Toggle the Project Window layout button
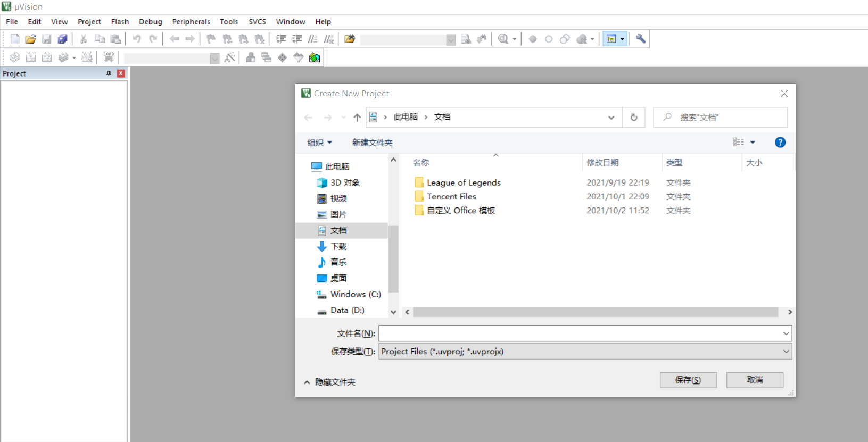The image size is (868, 442). (611, 39)
